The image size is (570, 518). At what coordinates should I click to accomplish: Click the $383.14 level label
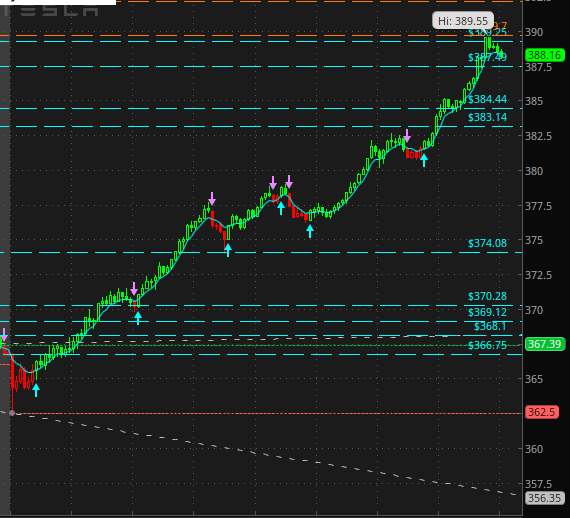(487, 117)
